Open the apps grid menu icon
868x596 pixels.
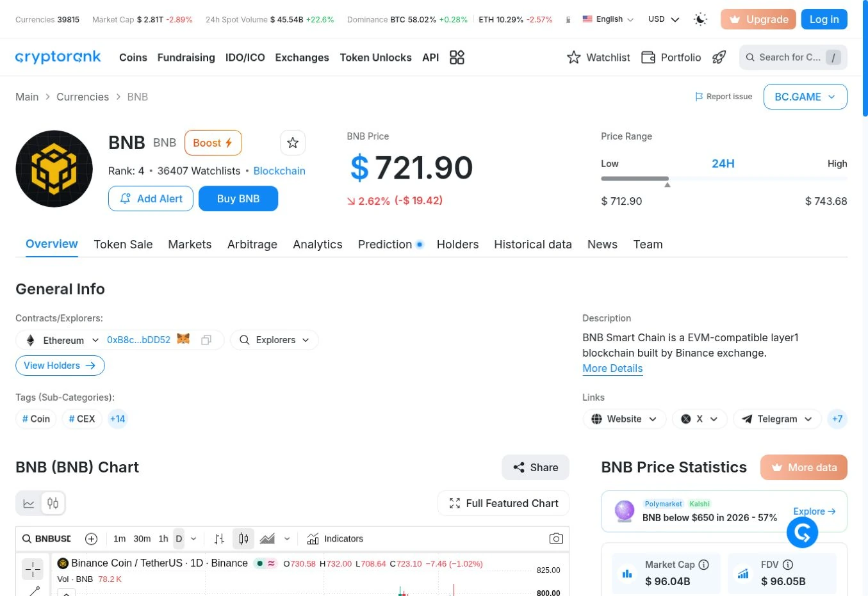pyautogui.click(x=457, y=58)
